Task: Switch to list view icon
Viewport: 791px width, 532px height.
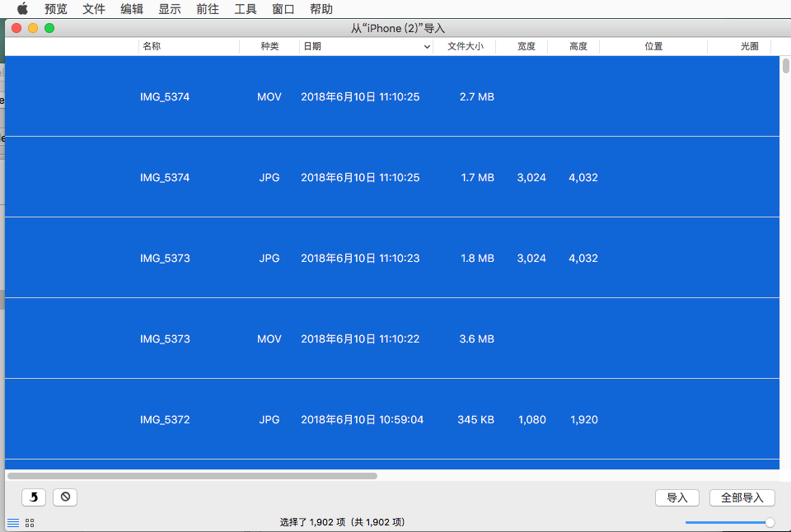Action: click(x=13, y=523)
